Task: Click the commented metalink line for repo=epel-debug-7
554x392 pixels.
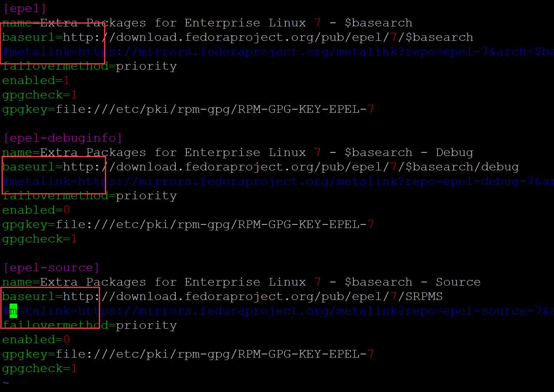Action: coord(278,181)
